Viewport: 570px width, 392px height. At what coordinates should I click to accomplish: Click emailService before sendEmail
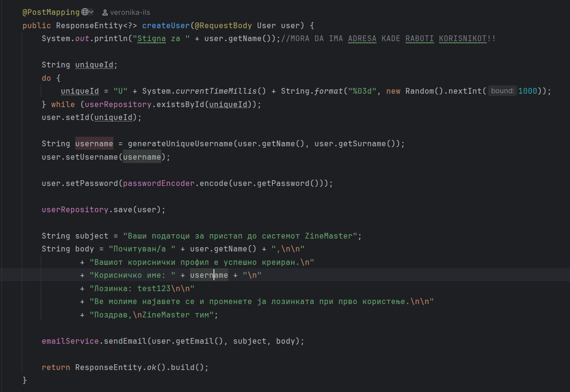(70, 341)
